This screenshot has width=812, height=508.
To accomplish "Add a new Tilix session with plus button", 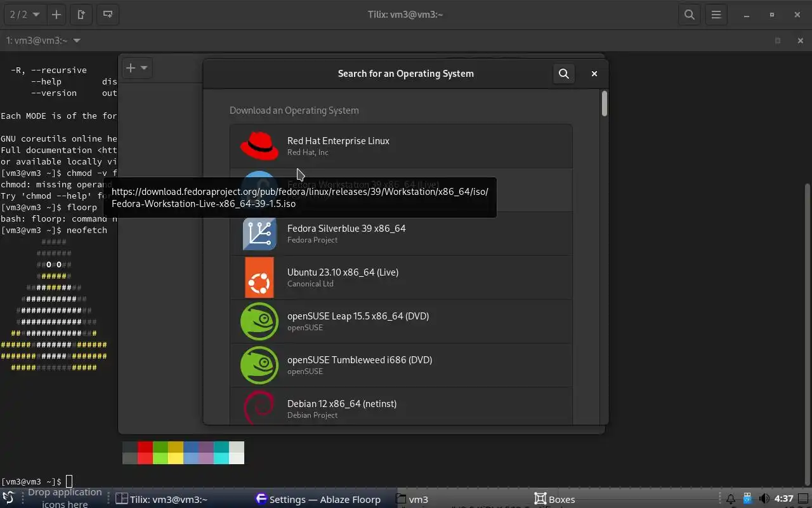I will pos(56,14).
